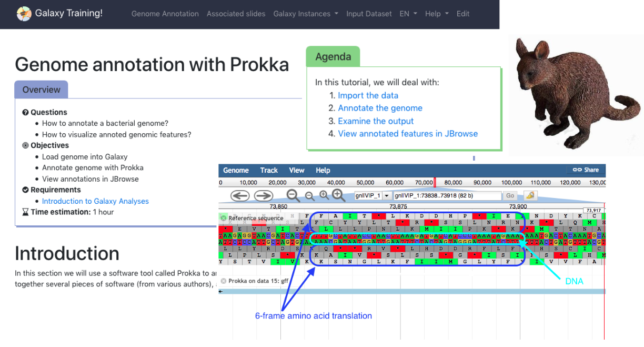The width and height of the screenshot is (644, 347).
Task: Pan right with the JBrowse right arrow
Action: tap(263, 196)
